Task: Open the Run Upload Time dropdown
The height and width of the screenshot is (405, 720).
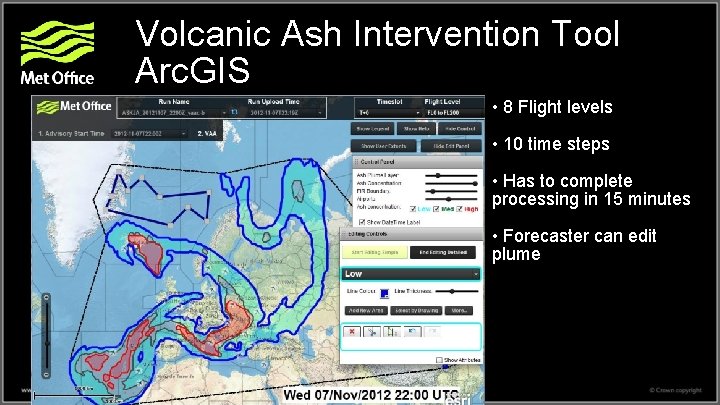Action: pyautogui.click(x=286, y=112)
